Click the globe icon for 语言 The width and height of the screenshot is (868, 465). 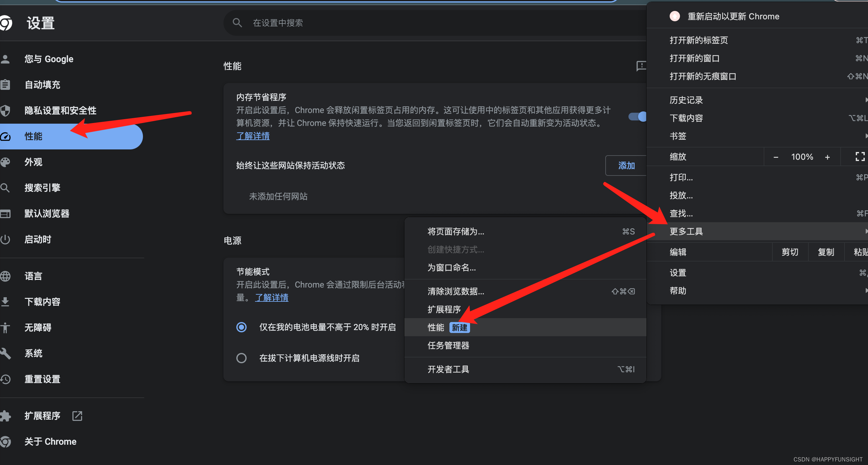pos(6,276)
